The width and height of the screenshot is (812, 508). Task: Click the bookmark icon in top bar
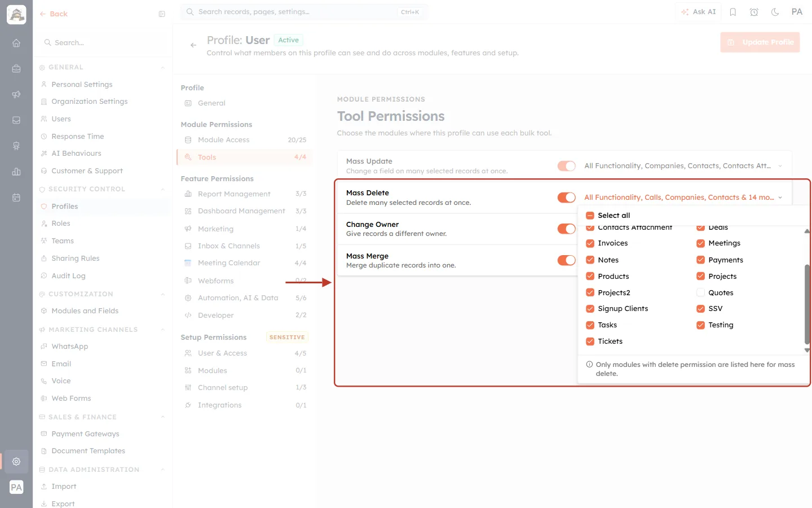pos(733,12)
